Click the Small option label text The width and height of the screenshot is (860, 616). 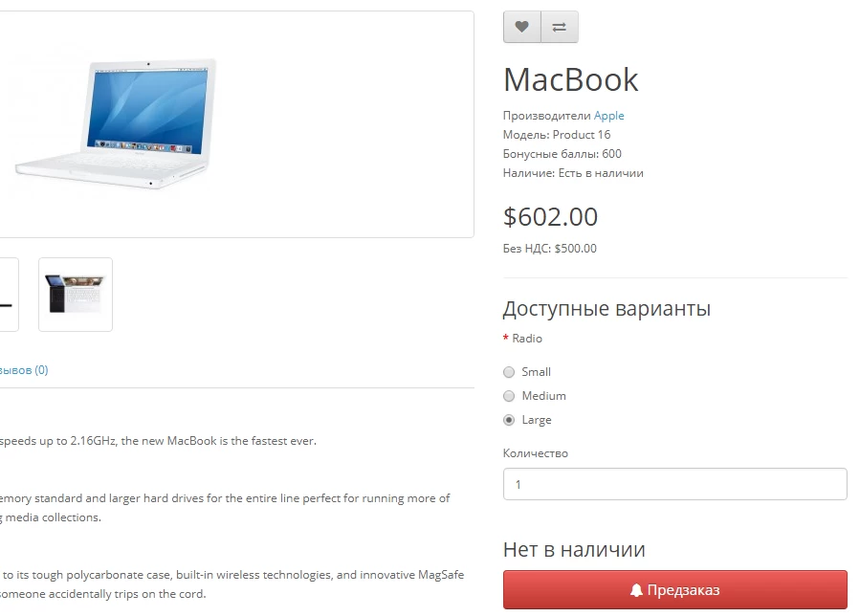click(536, 372)
